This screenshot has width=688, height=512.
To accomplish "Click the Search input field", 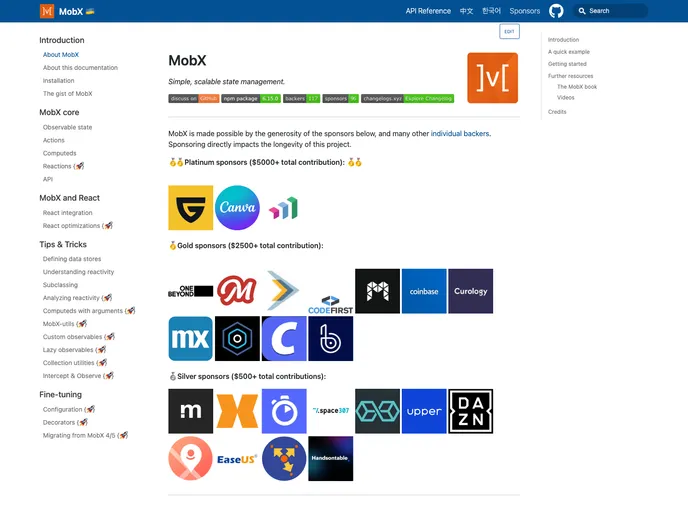I will click(610, 11).
